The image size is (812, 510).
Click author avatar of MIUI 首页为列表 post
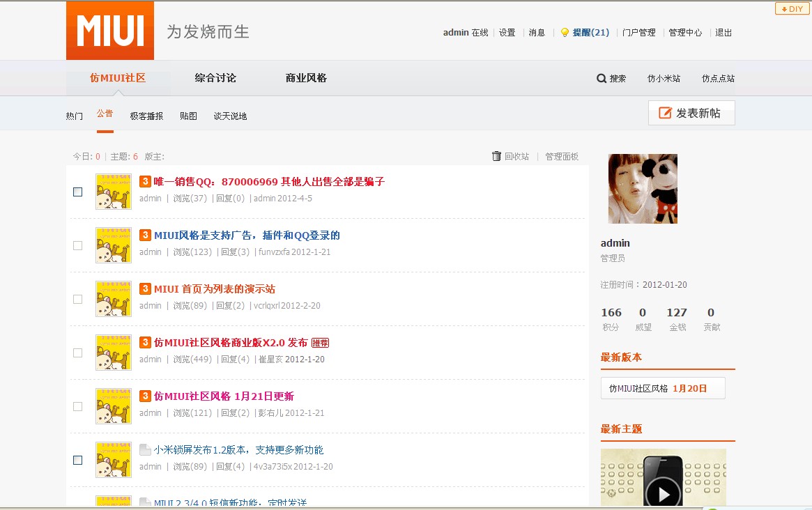(114, 299)
